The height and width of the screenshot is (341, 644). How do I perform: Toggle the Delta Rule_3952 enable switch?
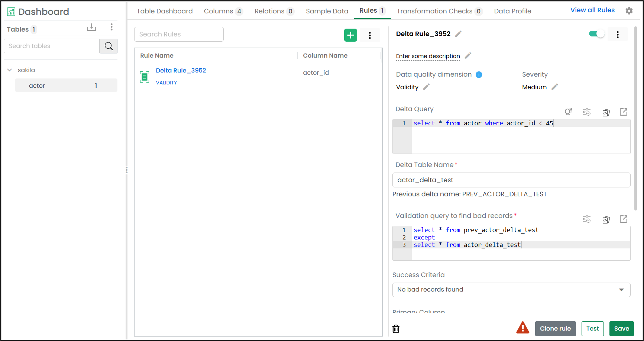point(597,34)
